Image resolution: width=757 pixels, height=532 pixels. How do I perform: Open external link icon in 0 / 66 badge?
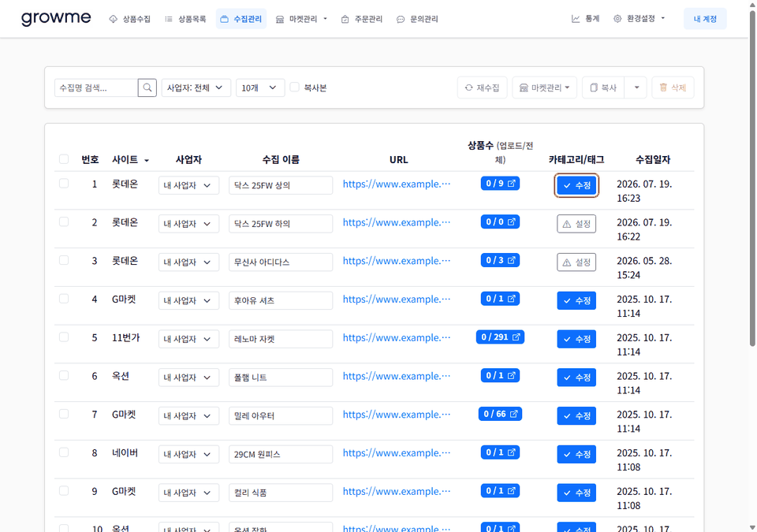point(513,414)
